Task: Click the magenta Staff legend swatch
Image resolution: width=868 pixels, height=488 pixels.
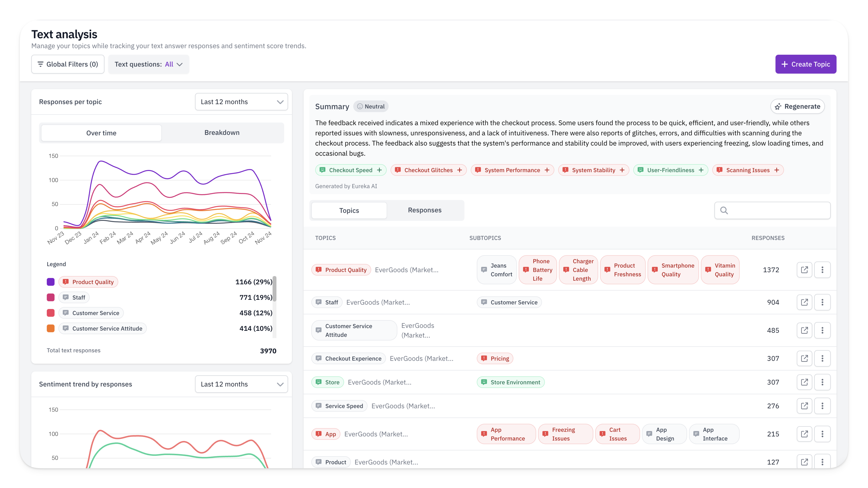Action: (51, 297)
